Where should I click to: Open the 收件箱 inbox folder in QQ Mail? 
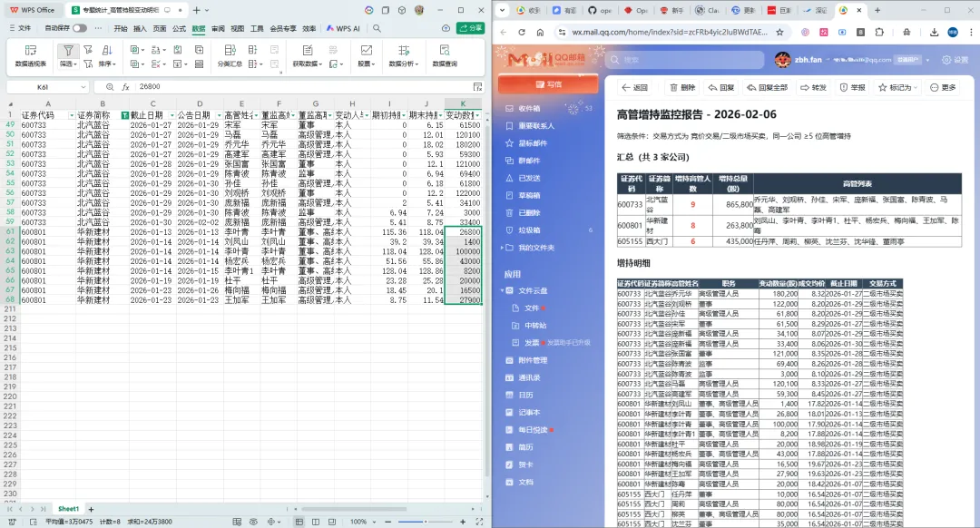pos(529,108)
